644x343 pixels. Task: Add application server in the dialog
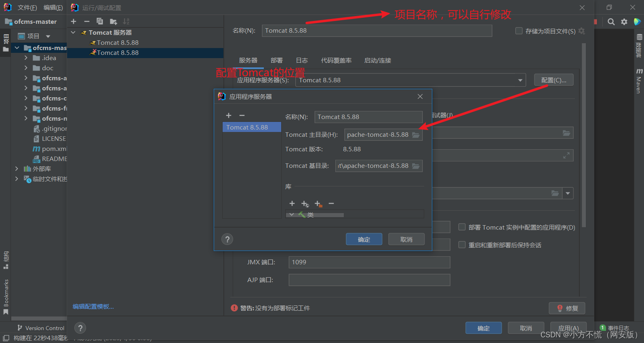[x=229, y=115]
